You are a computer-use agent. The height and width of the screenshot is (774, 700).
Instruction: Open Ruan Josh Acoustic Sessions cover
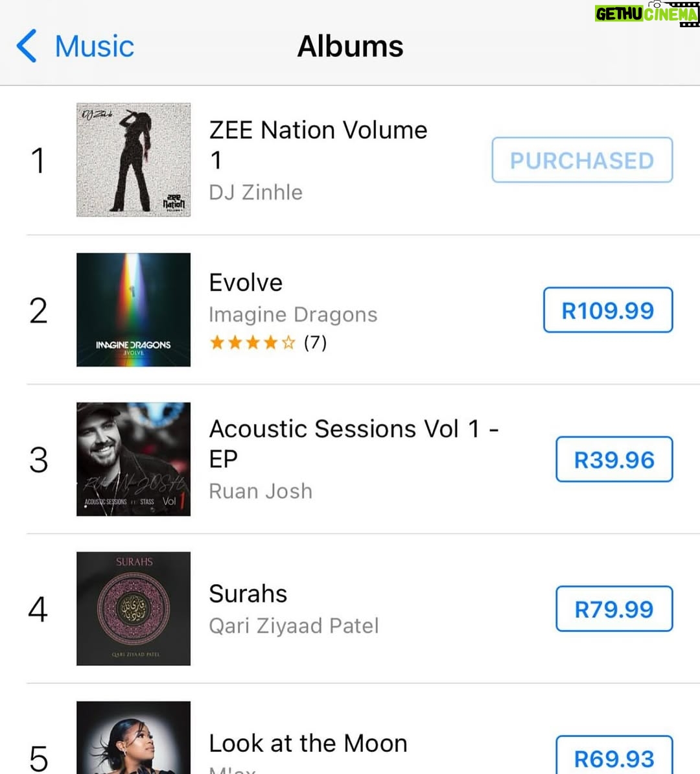point(134,459)
